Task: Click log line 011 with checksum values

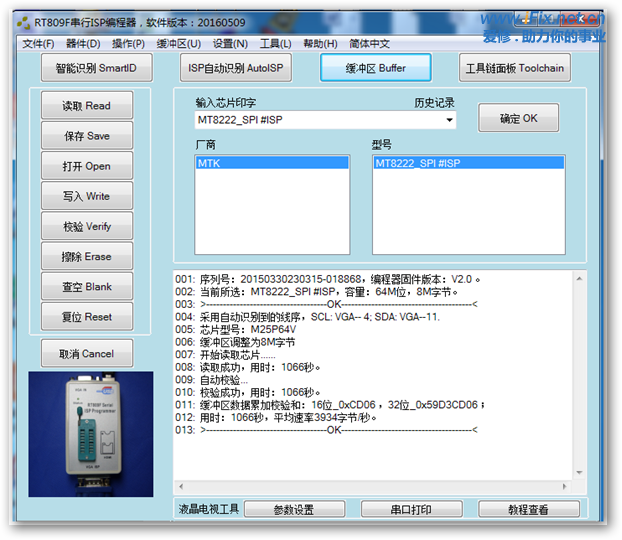Action: point(330,405)
